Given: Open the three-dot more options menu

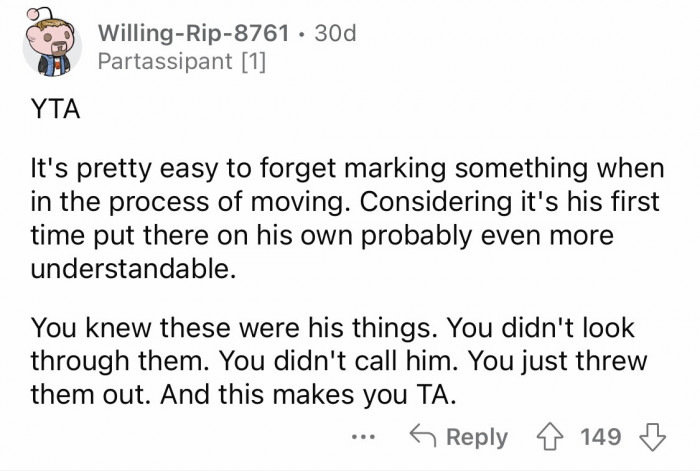Looking at the screenshot, I should tap(363, 439).
